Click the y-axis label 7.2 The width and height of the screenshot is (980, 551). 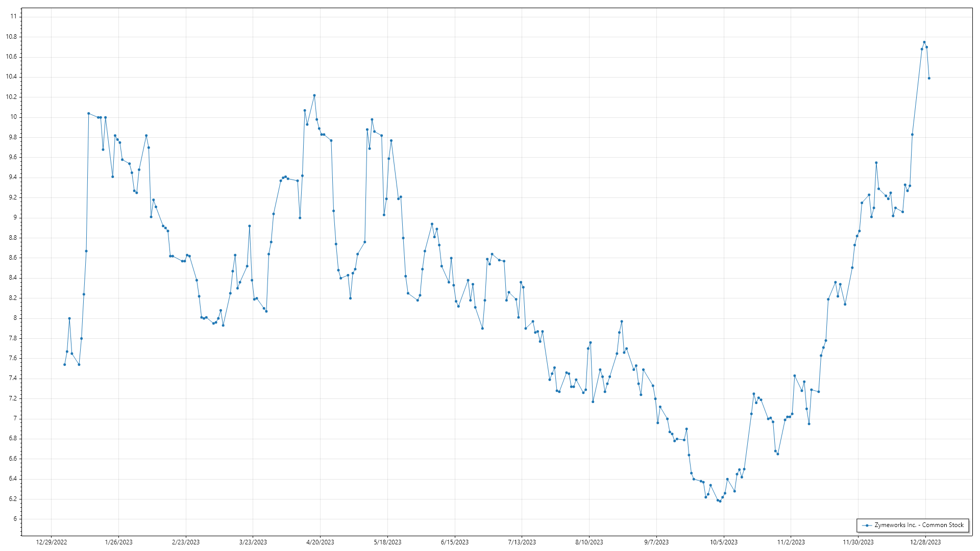[x=13, y=398]
